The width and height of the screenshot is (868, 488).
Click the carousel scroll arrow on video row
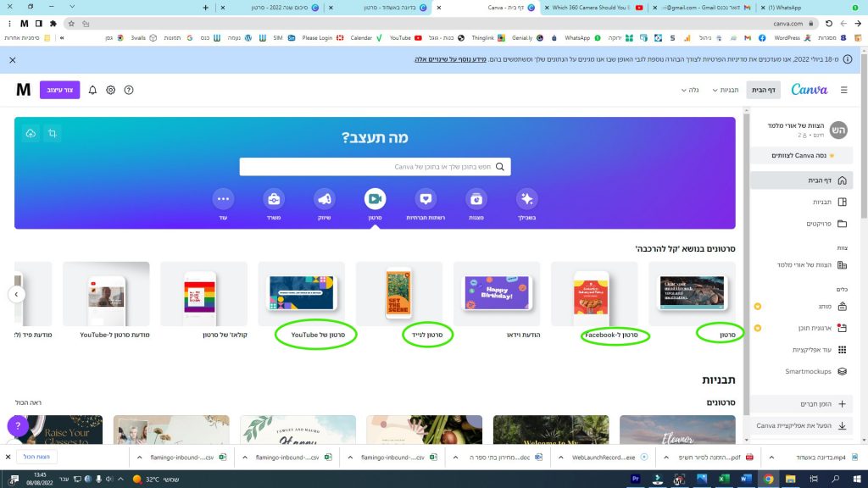click(17, 294)
